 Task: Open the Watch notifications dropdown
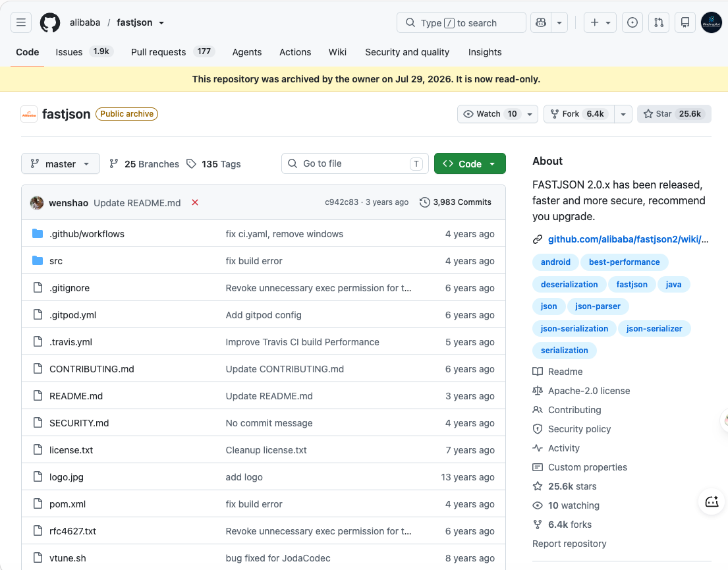tap(497, 114)
